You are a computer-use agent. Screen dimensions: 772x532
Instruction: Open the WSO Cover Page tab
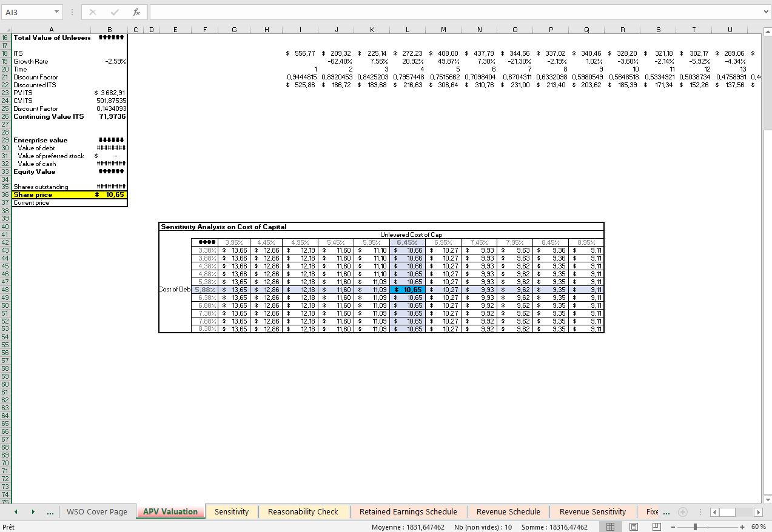click(x=97, y=512)
